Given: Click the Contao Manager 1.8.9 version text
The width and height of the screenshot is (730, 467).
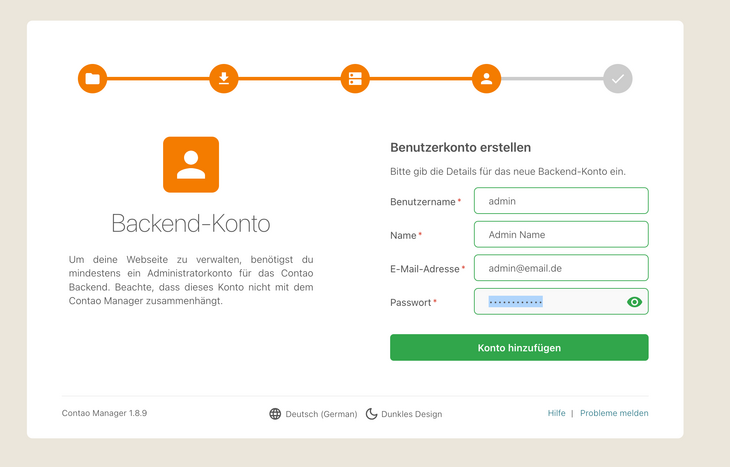Looking at the screenshot, I should coord(104,413).
